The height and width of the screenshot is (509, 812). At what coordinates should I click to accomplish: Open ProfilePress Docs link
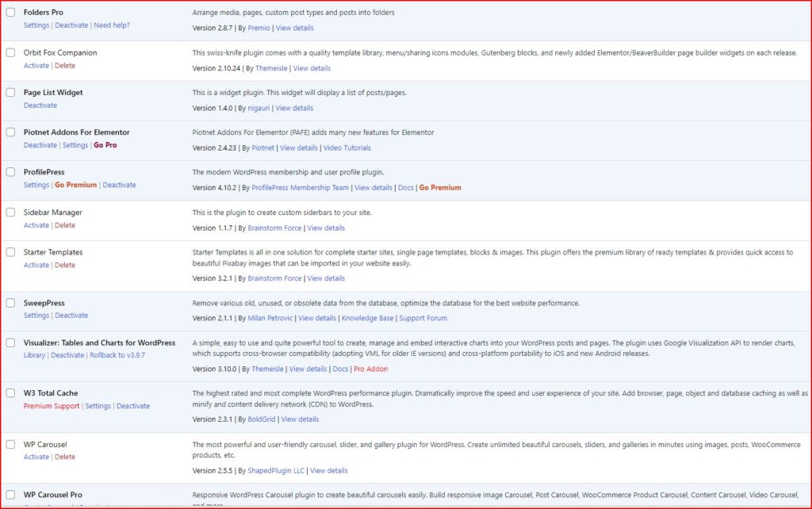(406, 187)
